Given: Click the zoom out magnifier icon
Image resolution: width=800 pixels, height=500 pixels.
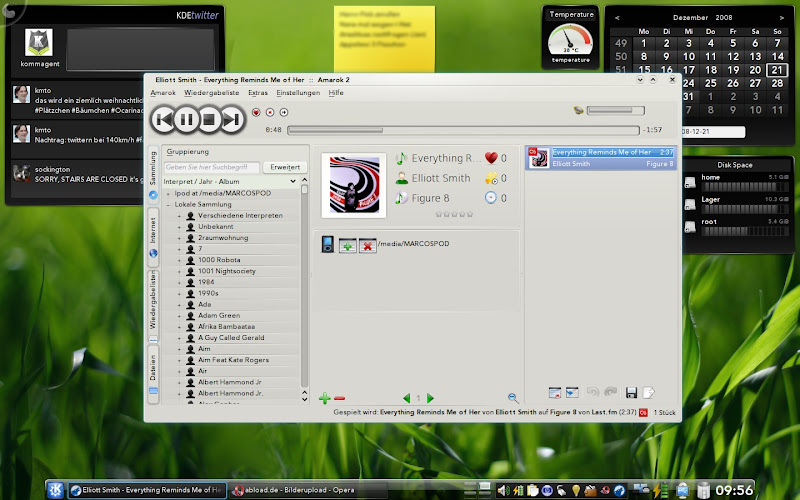Looking at the screenshot, I should coord(513,398).
